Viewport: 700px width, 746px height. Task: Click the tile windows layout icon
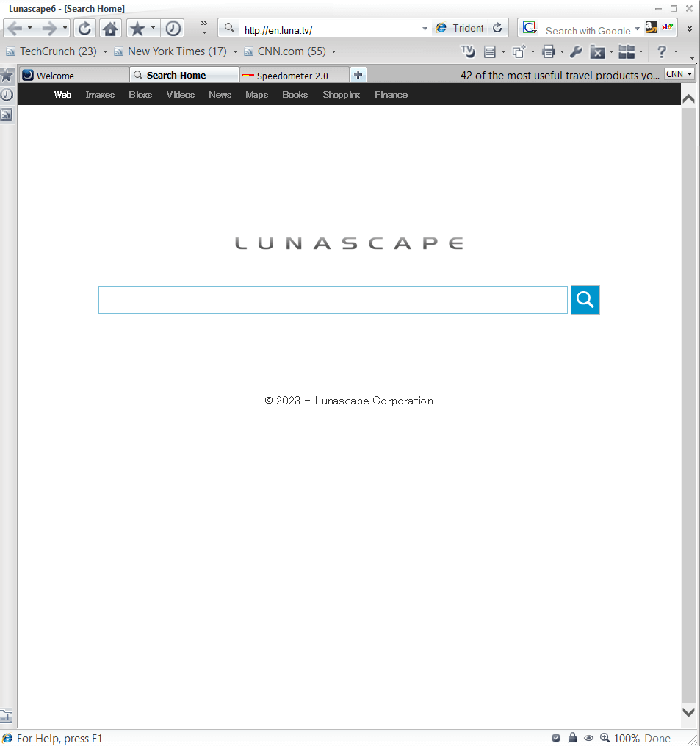pyautogui.click(x=627, y=51)
